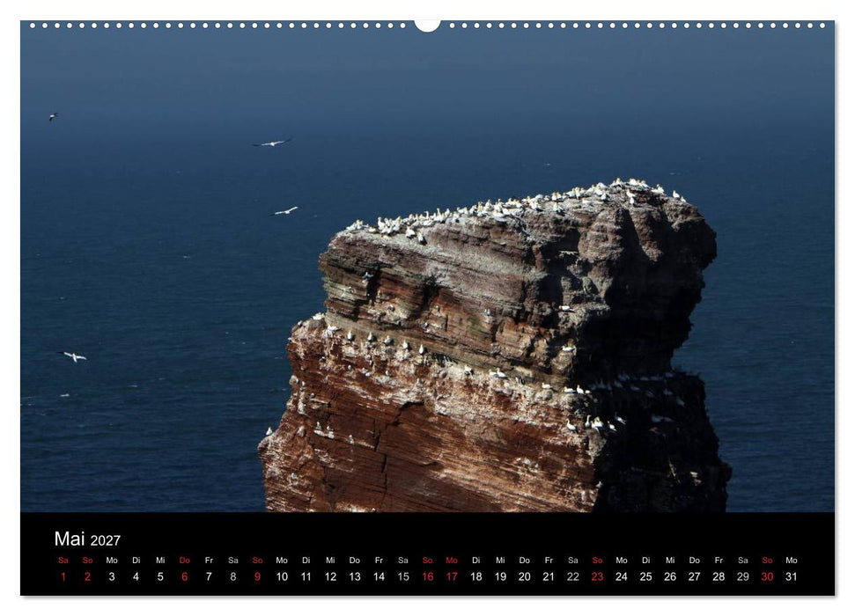Select date number 1
Screen dimensions: 855x616
click(63, 576)
